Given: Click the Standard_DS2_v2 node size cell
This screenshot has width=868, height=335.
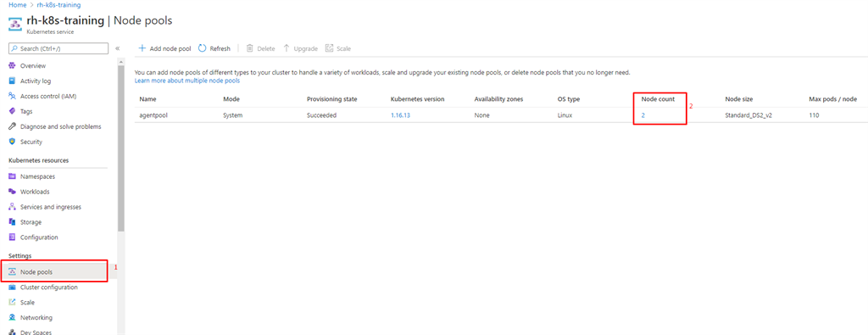Looking at the screenshot, I should pyautogui.click(x=748, y=115).
